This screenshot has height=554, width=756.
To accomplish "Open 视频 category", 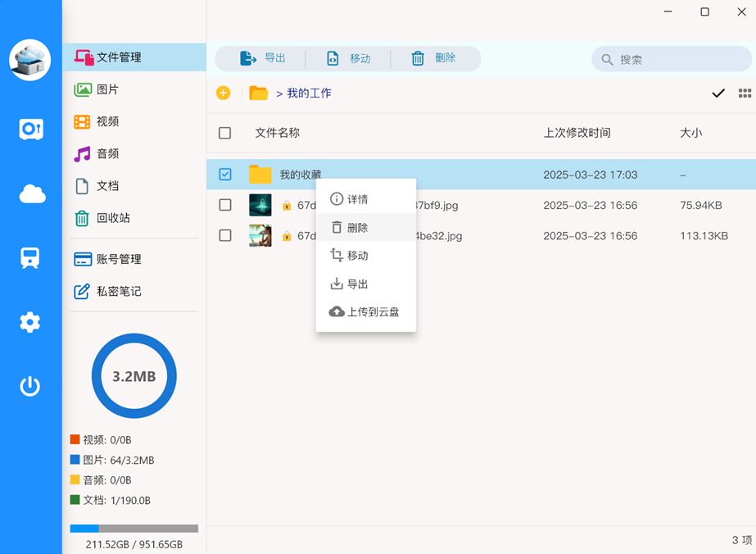I will (134, 121).
